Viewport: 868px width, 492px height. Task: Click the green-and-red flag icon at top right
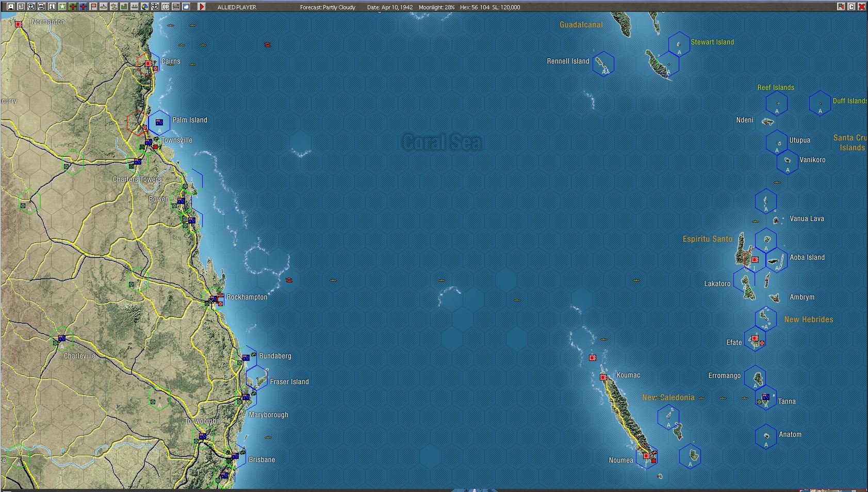pyautogui.click(x=841, y=7)
